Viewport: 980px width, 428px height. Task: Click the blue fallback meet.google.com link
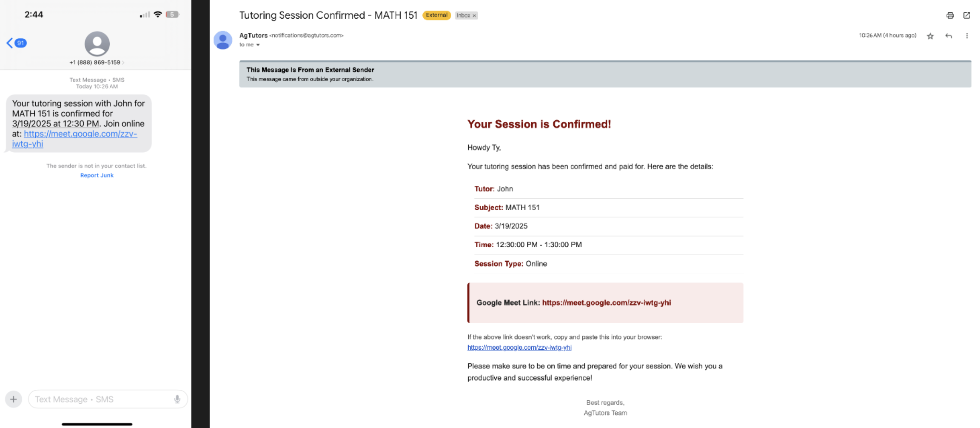[519, 347]
